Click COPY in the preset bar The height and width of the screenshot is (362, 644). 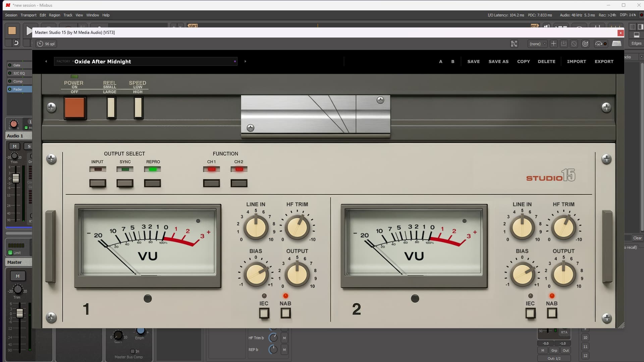coord(524,62)
